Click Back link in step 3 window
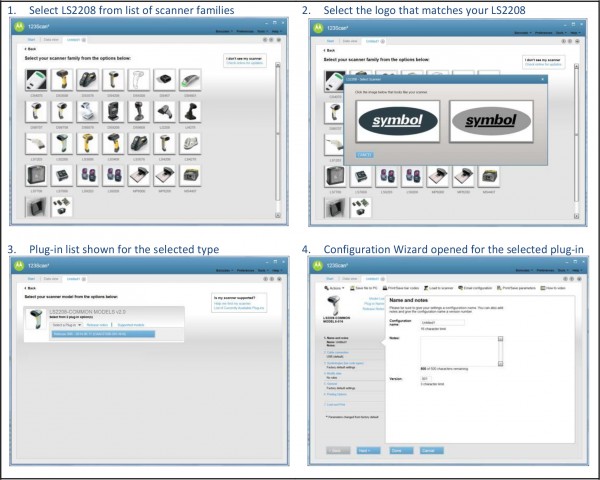Viewport: 600px width, 480px height. pos(30,288)
